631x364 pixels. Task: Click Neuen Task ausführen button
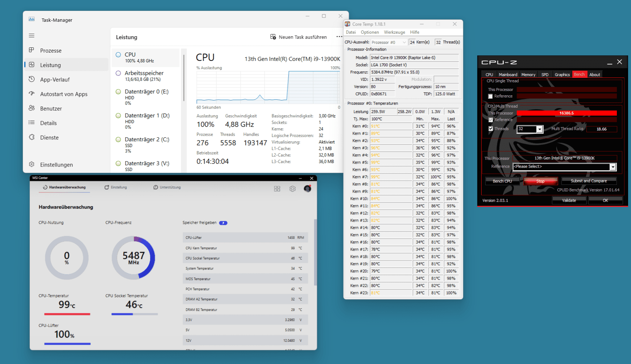[x=298, y=37]
